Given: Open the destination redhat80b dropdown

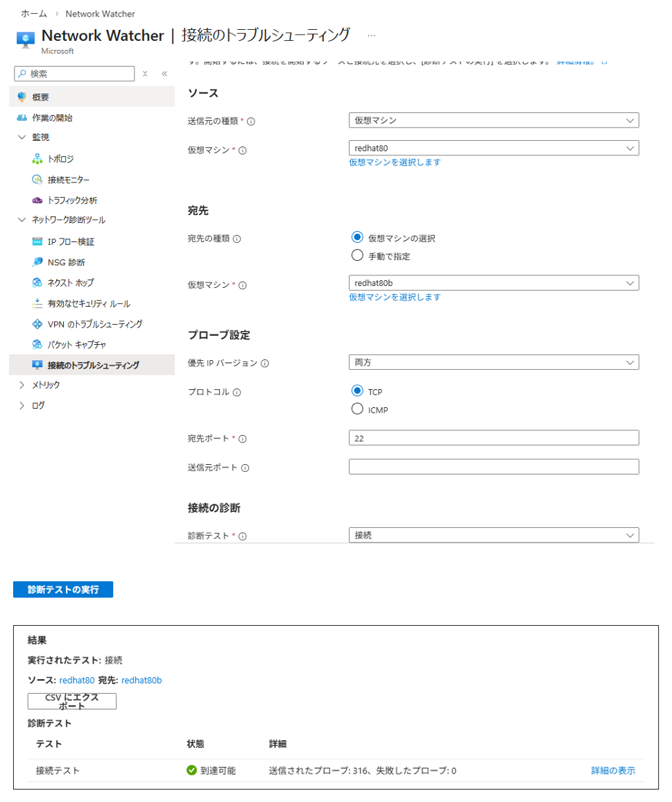Looking at the screenshot, I should tap(494, 283).
